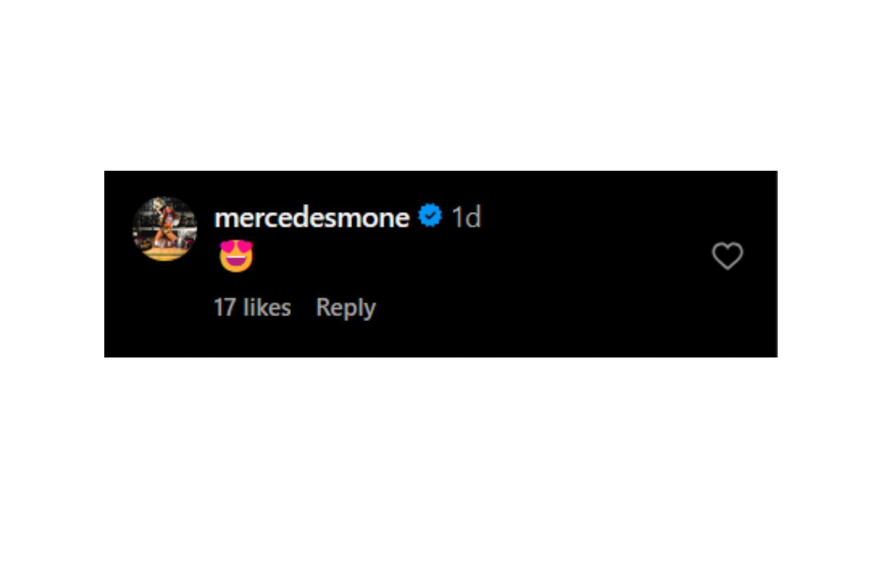
Task: Click the mercedesmone username
Action: (x=311, y=217)
